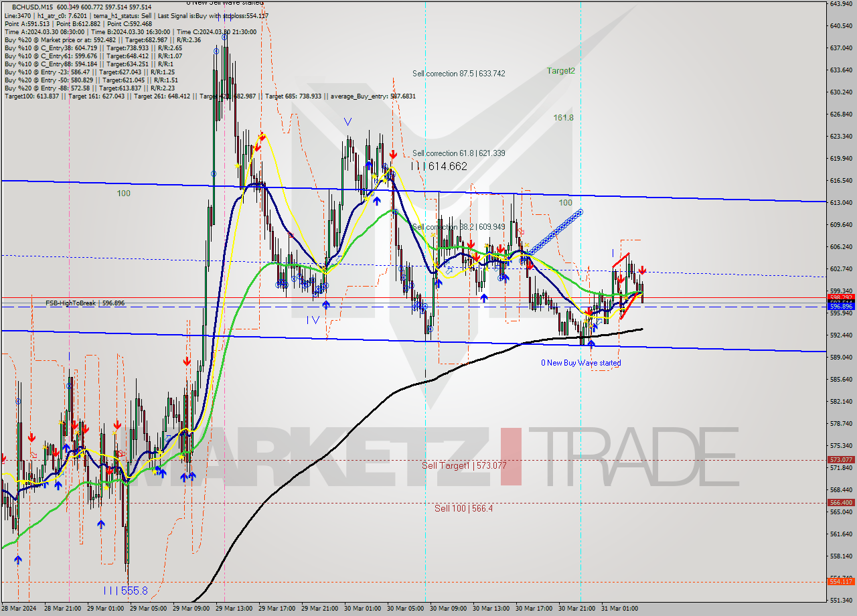Select the 'Sell correction 61.8 | 621.339' label
Viewport: 857px width, 616px height.
pos(459,153)
